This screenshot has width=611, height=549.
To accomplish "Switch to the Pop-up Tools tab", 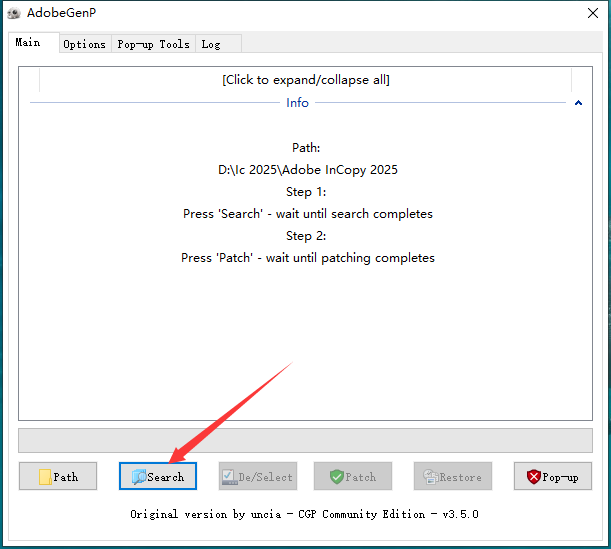I will pyautogui.click(x=153, y=44).
